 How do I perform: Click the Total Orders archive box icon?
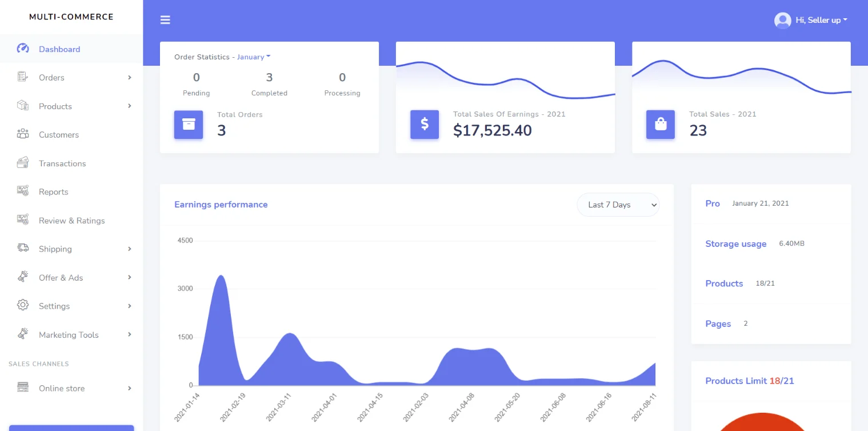(189, 125)
